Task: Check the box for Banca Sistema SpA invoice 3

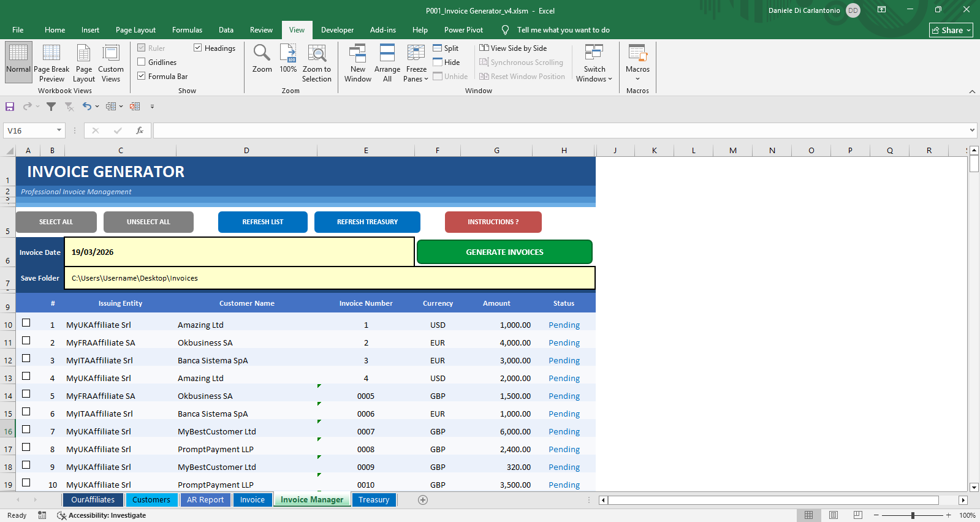Action: click(26, 358)
